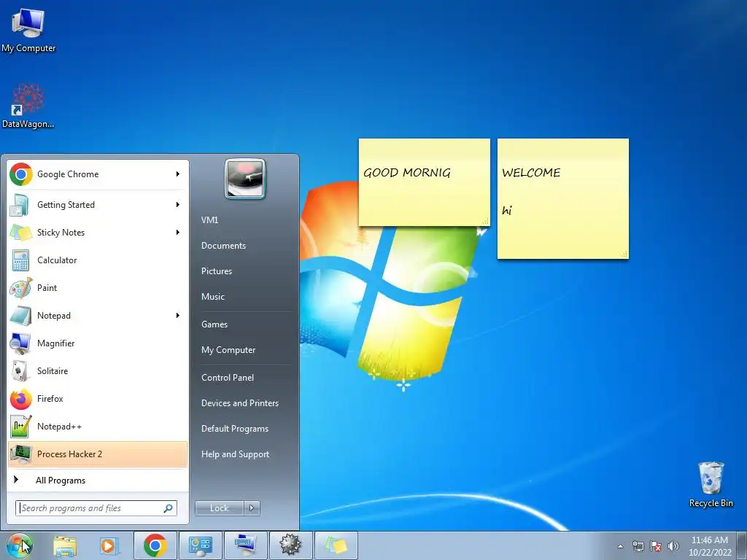Viewport: 747px width, 560px height.
Task: Open Notepad++ from the Start menu
Action: pyautogui.click(x=98, y=426)
